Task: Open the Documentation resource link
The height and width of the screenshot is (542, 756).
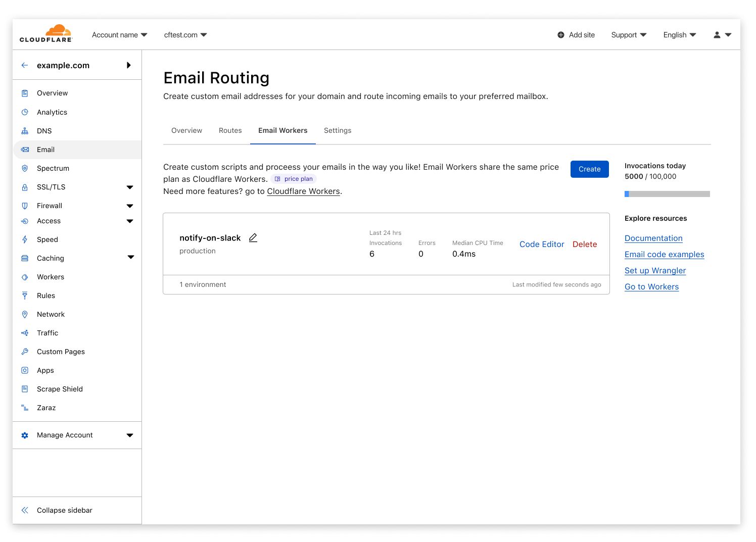Action: pyautogui.click(x=653, y=238)
